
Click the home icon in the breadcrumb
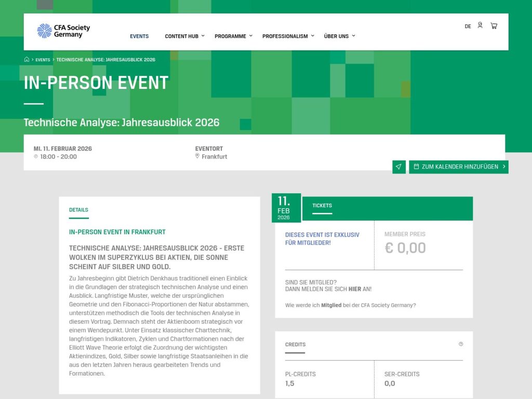tap(26, 59)
